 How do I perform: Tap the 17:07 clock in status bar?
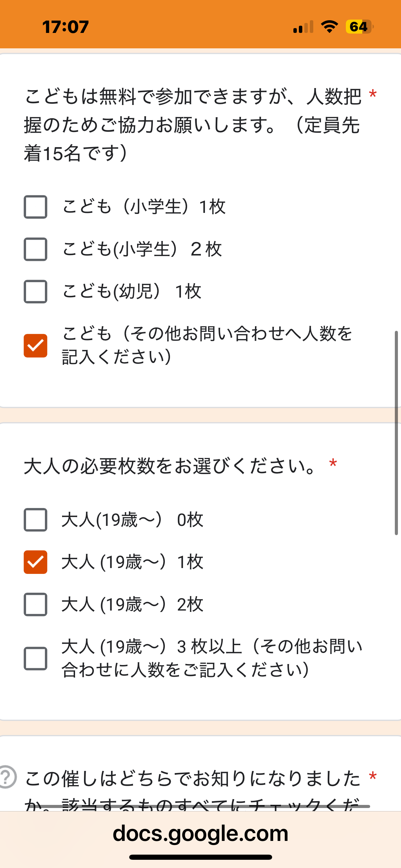coord(65,27)
